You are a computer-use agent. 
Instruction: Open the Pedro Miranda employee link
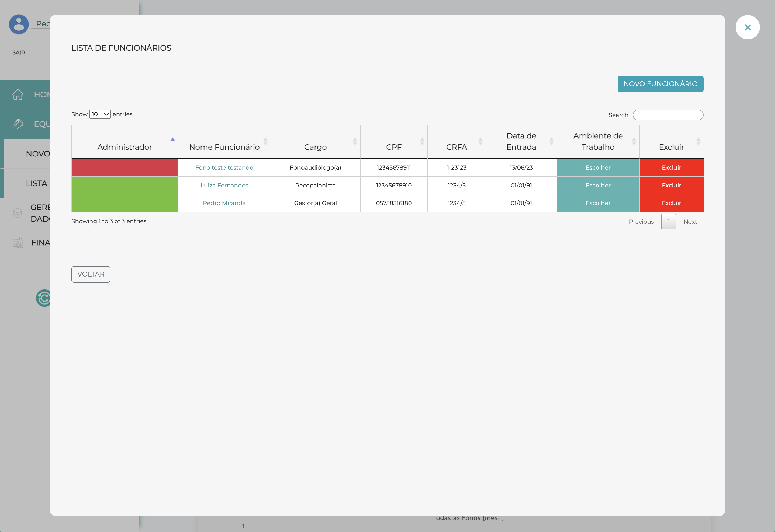224,203
